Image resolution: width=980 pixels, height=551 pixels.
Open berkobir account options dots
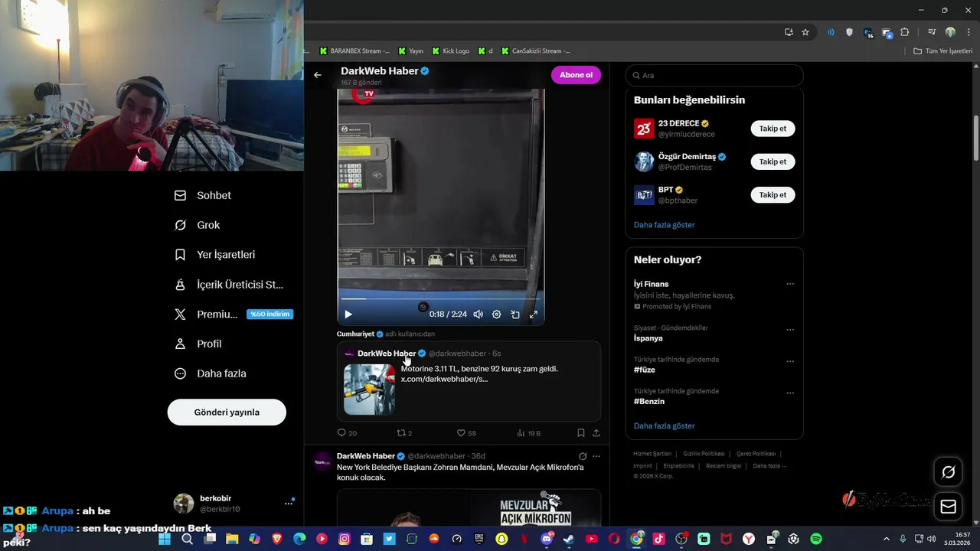point(289,504)
